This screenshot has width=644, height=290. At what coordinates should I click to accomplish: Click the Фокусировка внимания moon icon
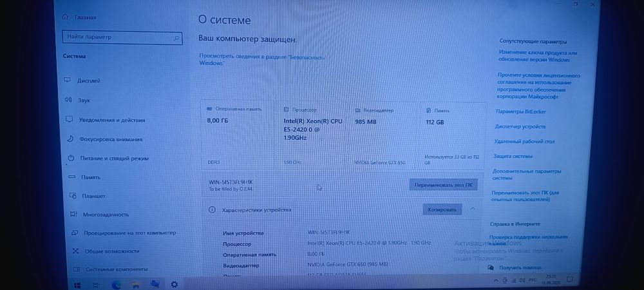point(70,139)
